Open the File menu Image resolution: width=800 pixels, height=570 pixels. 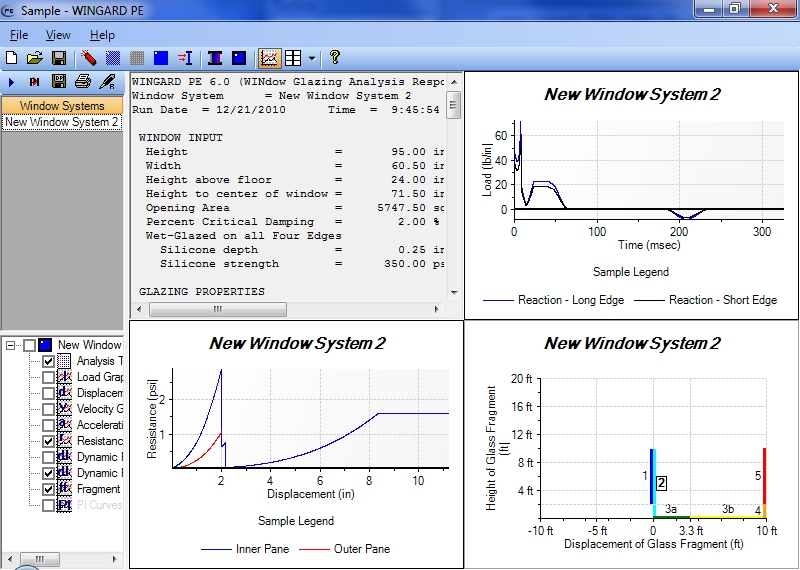19,35
